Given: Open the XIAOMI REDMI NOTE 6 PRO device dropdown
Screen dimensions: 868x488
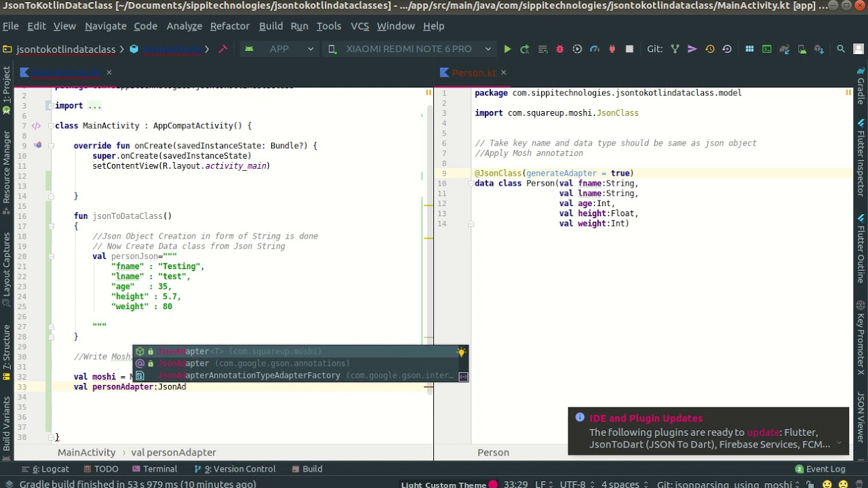Looking at the screenshot, I should click(409, 49).
